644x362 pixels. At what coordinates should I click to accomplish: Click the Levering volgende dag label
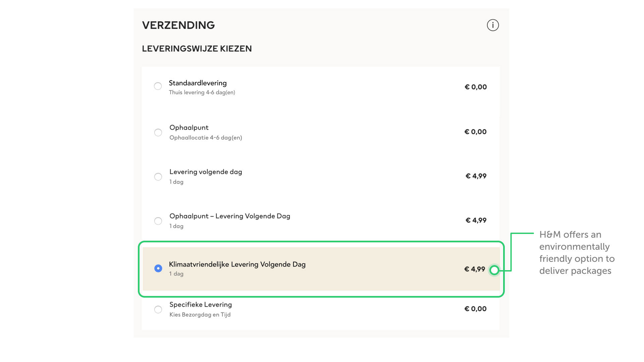[206, 172]
